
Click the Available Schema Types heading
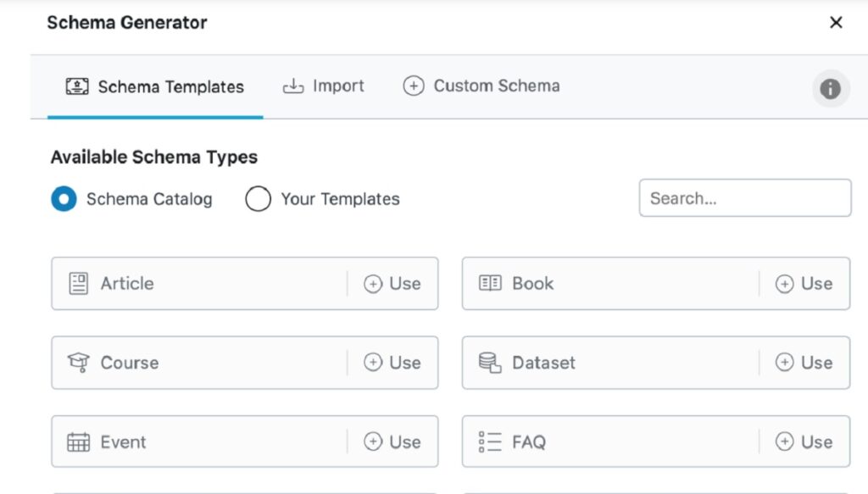click(x=154, y=157)
